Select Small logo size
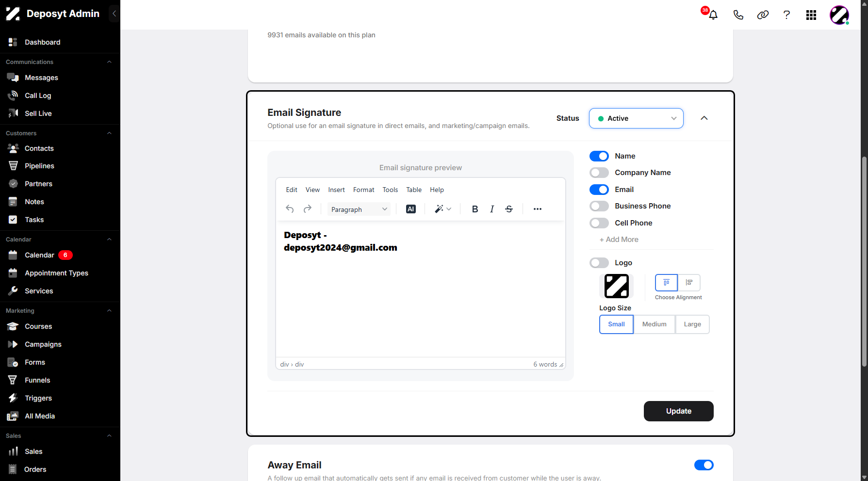868x481 pixels. click(x=616, y=324)
